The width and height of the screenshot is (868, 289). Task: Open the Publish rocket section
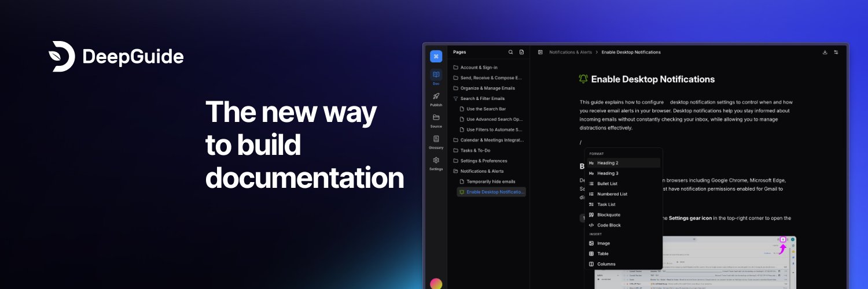(436, 98)
